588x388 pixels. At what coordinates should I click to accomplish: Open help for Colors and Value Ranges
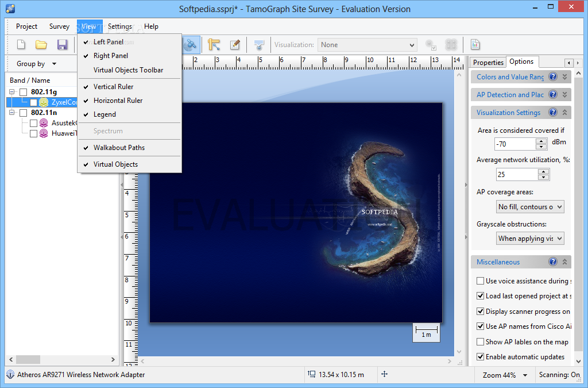point(553,76)
